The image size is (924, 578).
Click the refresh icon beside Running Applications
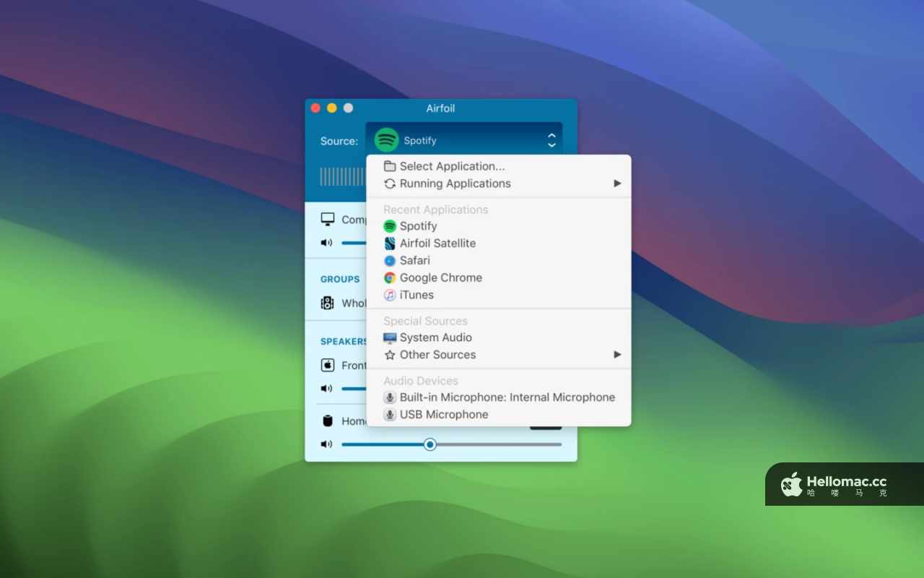(390, 184)
